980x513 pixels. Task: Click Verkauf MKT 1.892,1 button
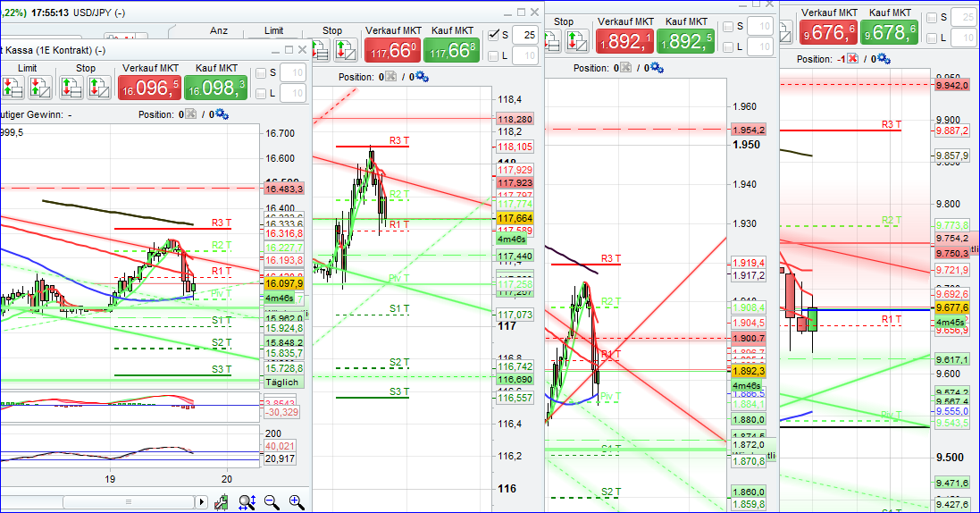coord(625,41)
